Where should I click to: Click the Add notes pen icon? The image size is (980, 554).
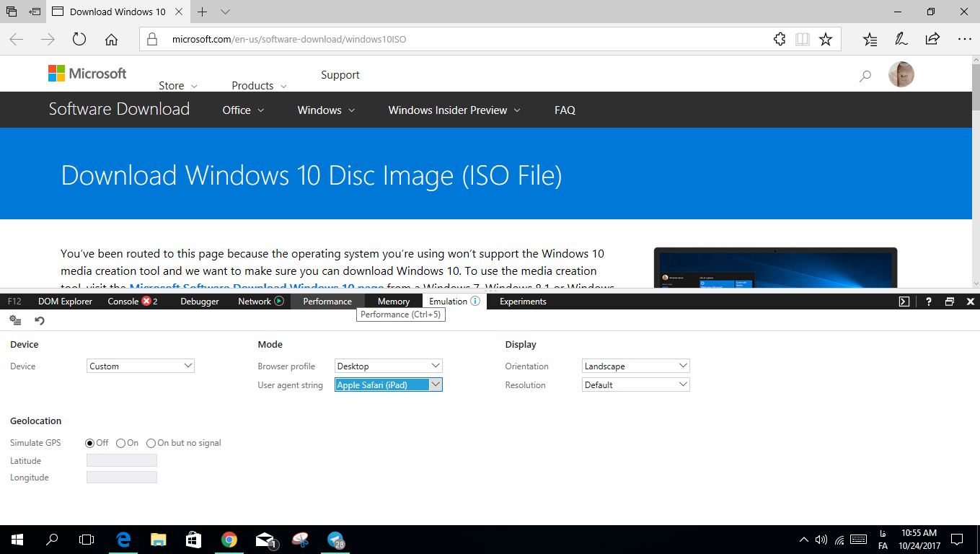pyautogui.click(x=901, y=40)
